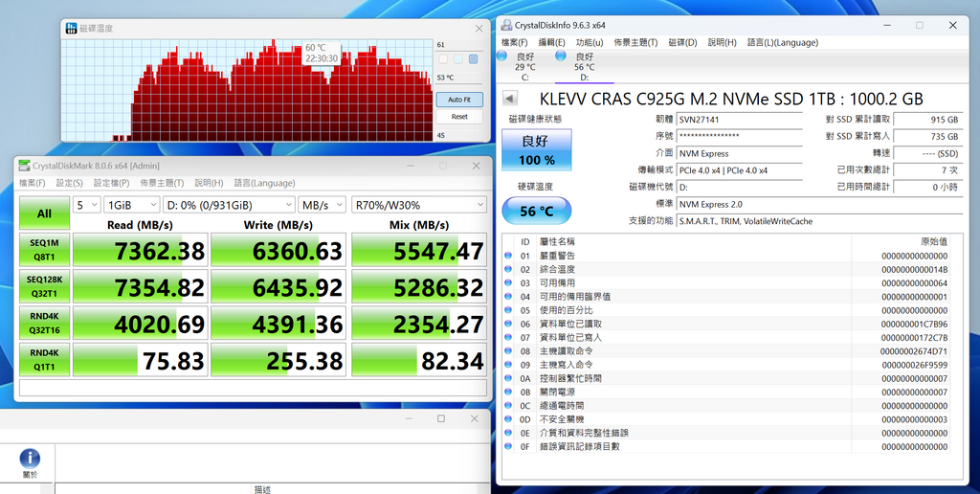Click the previous-disk arrow beside the KLEVV title
Image resolution: width=980 pixels, height=494 pixels.
[x=511, y=99]
